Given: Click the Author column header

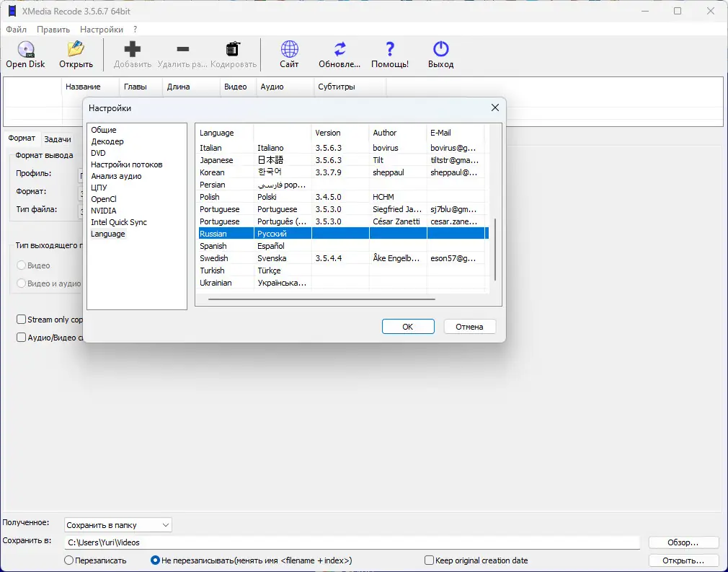Looking at the screenshot, I should coord(398,133).
